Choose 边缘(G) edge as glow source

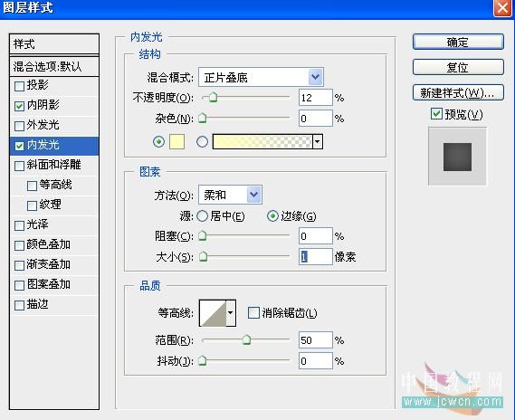(272, 216)
